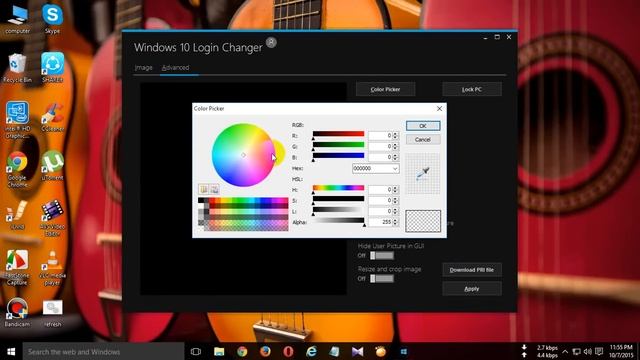This screenshot has height=360, width=640.
Task: Increase the B value with spinner arrow
Action: pyautogui.click(x=395, y=155)
